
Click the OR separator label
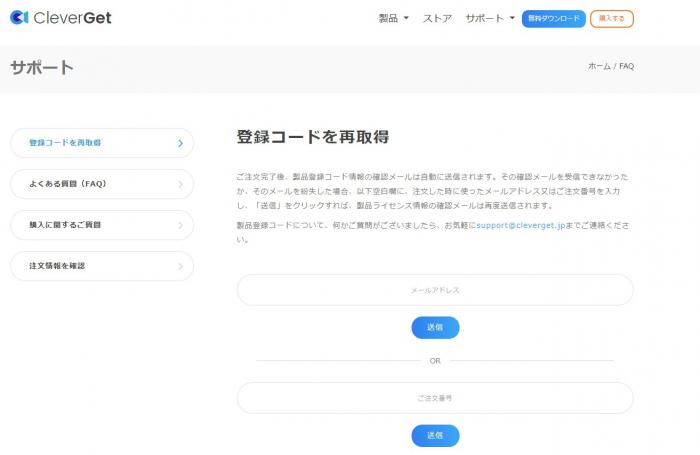(x=435, y=360)
